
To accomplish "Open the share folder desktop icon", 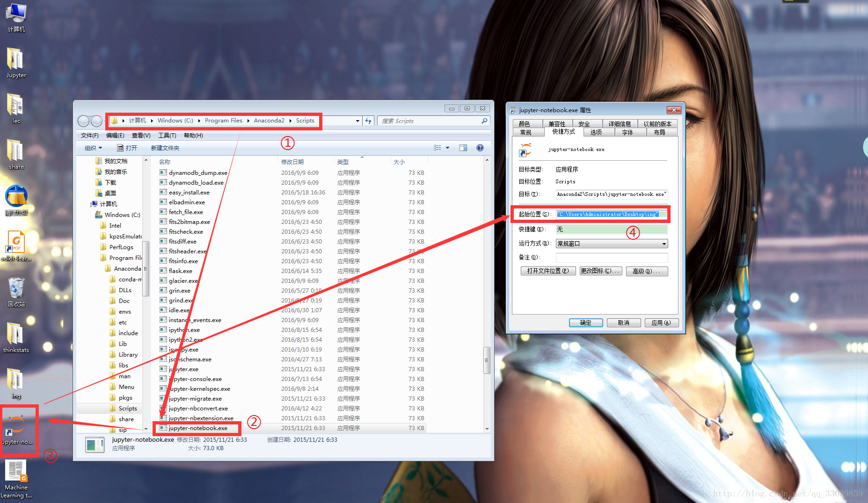I will coord(16,154).
